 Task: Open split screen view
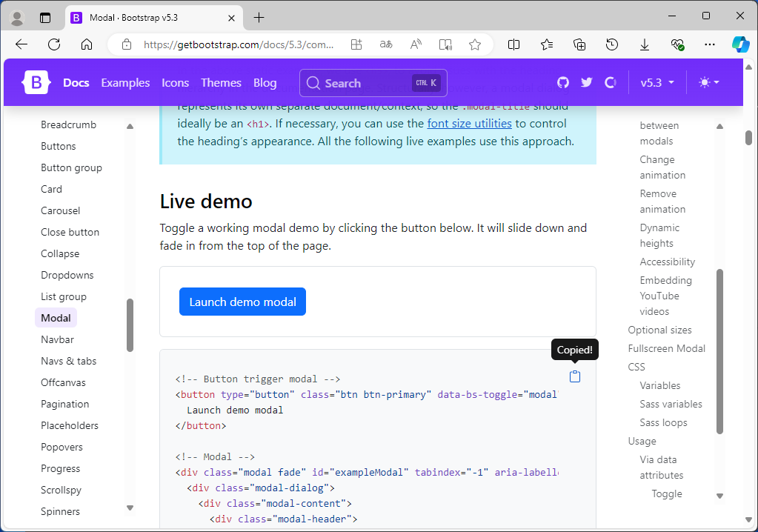pos(514,44)
